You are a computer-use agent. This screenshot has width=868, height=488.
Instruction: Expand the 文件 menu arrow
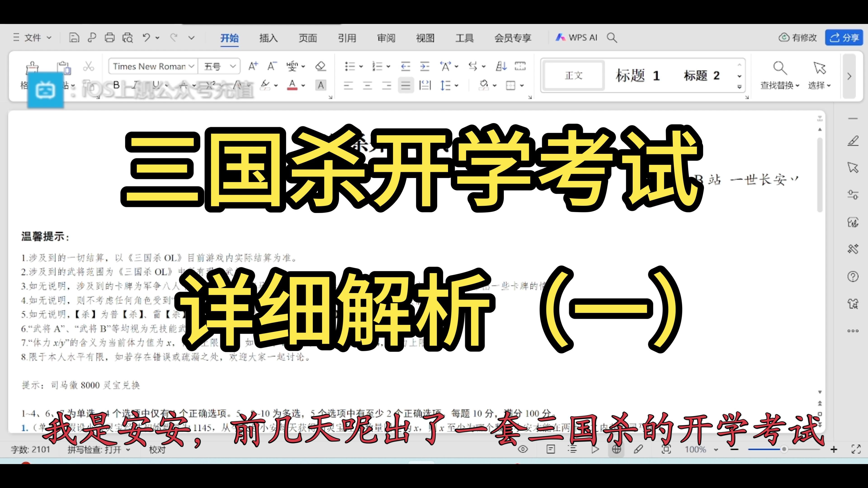point(49,38)
